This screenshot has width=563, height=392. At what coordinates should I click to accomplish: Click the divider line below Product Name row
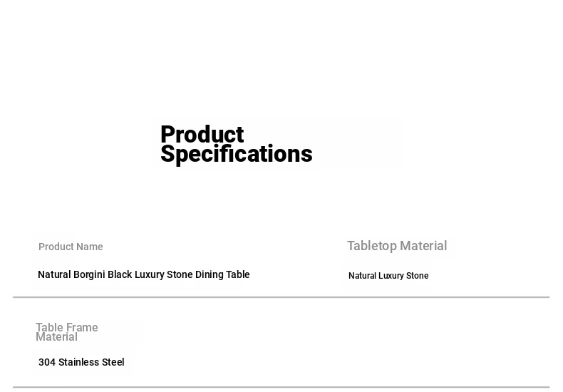[x=281, y=297]
